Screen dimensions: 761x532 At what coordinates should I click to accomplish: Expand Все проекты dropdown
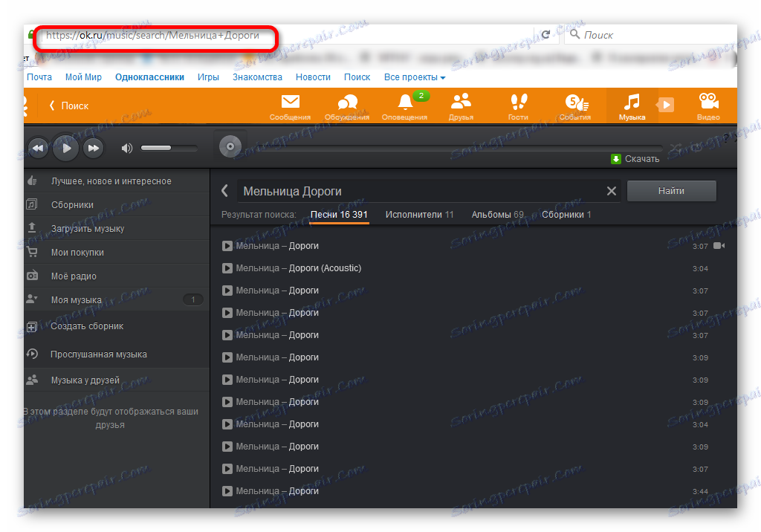click(415, 77)
